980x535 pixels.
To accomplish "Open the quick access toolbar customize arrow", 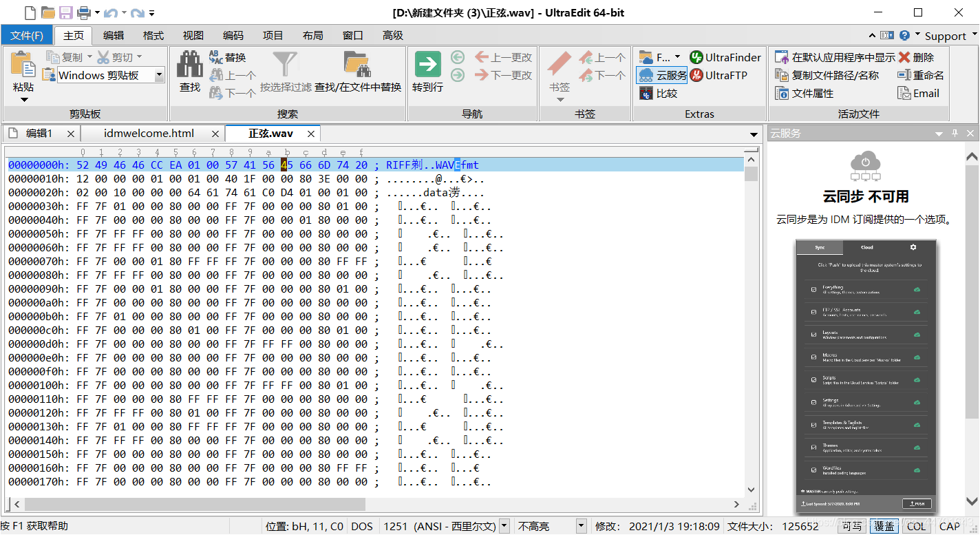I will click(x=151, y=12).
